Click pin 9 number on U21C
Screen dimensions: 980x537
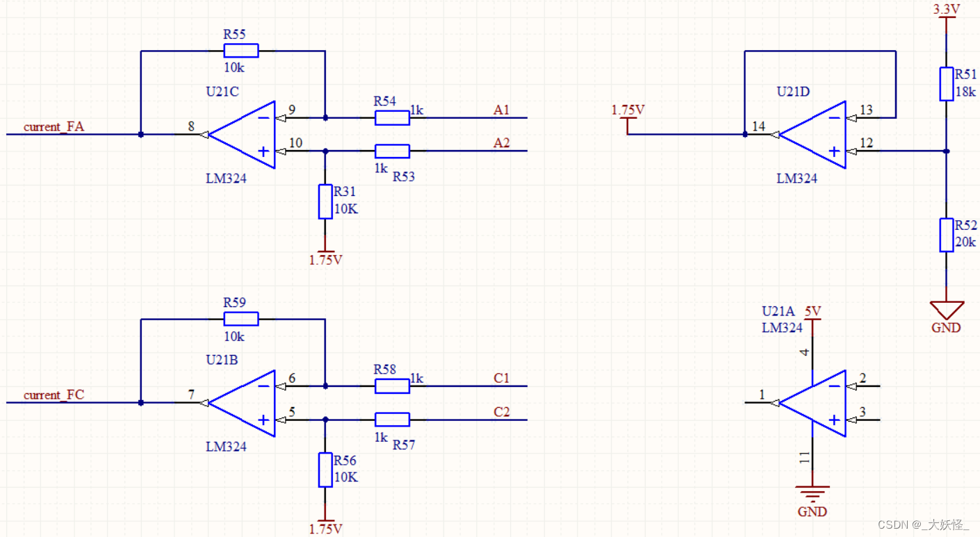(x=291, y=110)
